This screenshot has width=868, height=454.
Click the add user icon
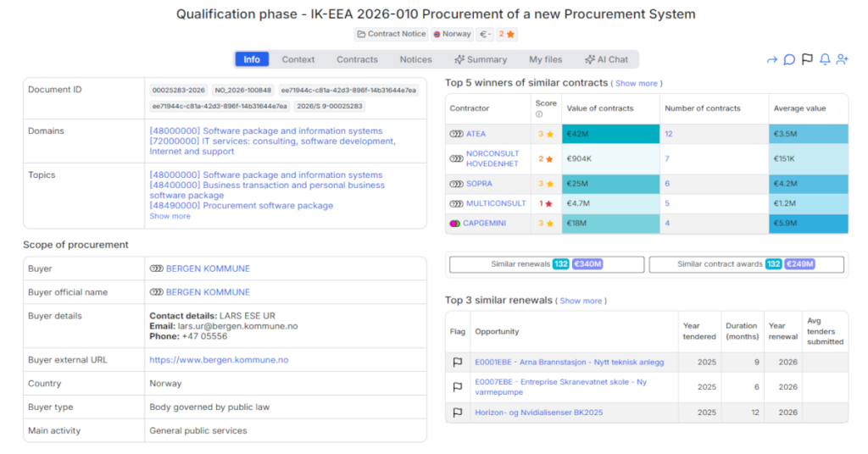click(842, 59)
